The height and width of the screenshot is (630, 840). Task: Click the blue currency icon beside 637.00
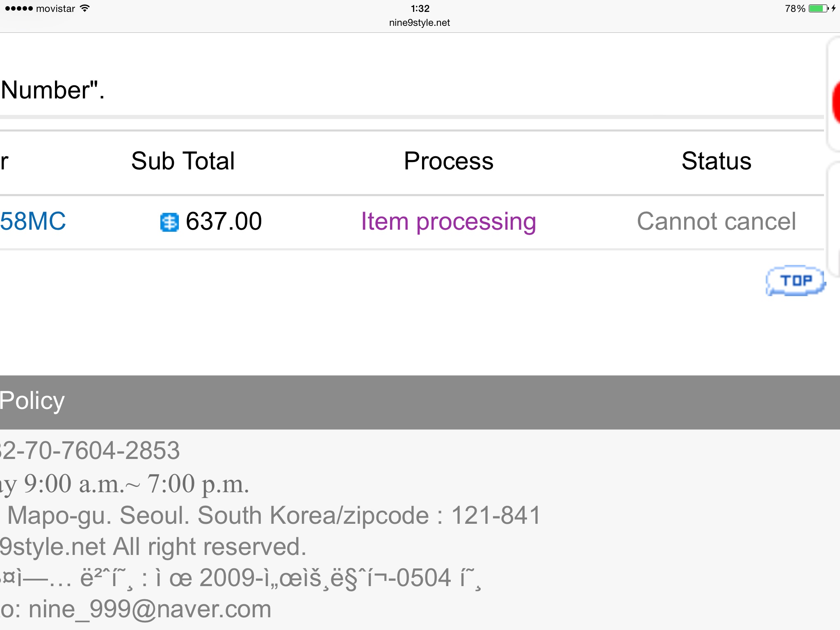click(169, 222)
